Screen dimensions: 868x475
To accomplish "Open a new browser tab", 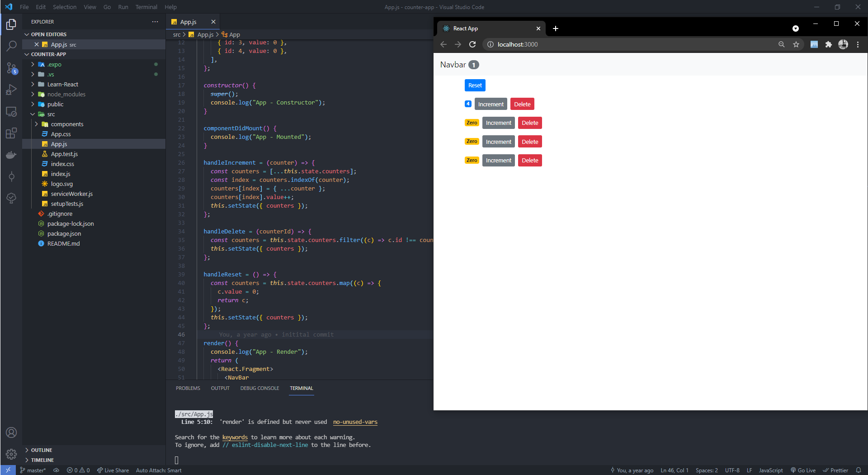I will click(x=556, y=28).
